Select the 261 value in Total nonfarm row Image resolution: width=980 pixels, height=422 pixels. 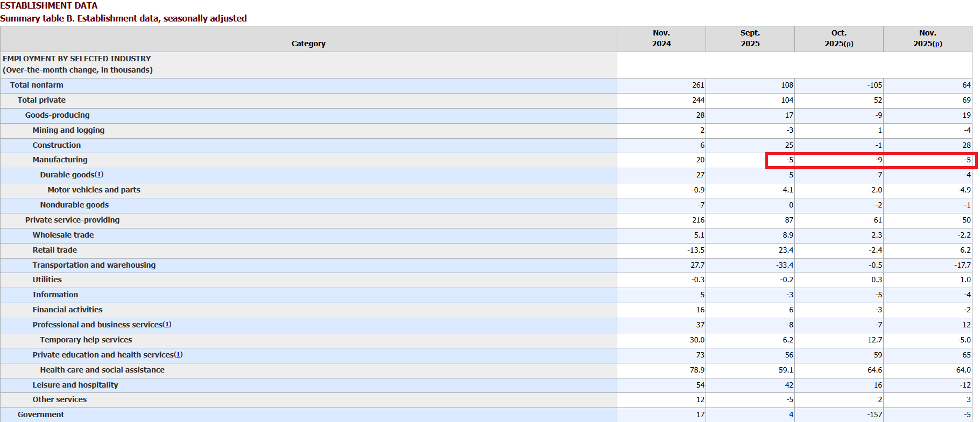tap(698, 85)
